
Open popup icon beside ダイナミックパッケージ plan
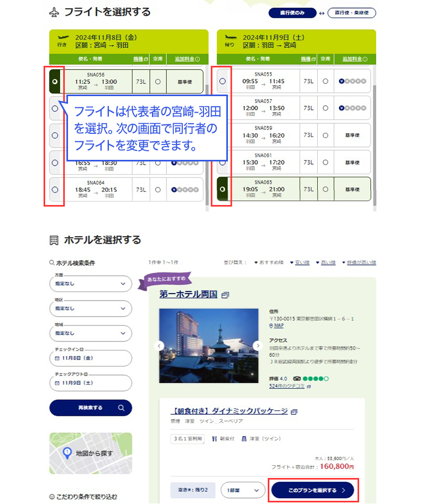point(294,412)
